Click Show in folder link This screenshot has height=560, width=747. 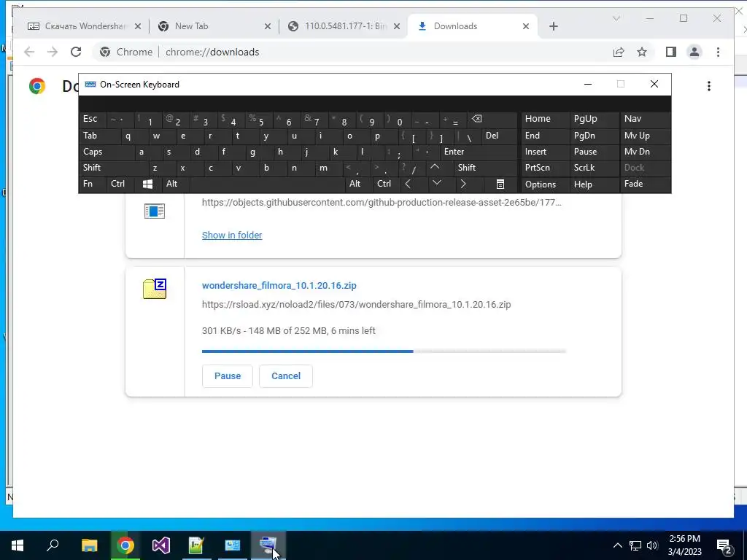coord(232,236)
